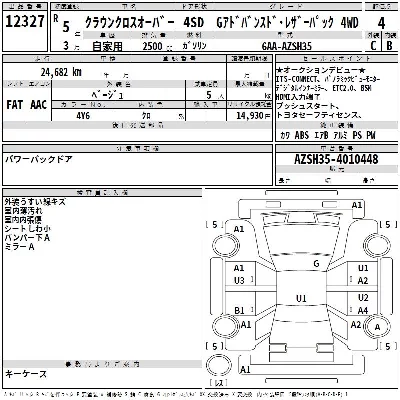Click the パワーバックドア option text
Screen dimensions: 400x400
38,159
